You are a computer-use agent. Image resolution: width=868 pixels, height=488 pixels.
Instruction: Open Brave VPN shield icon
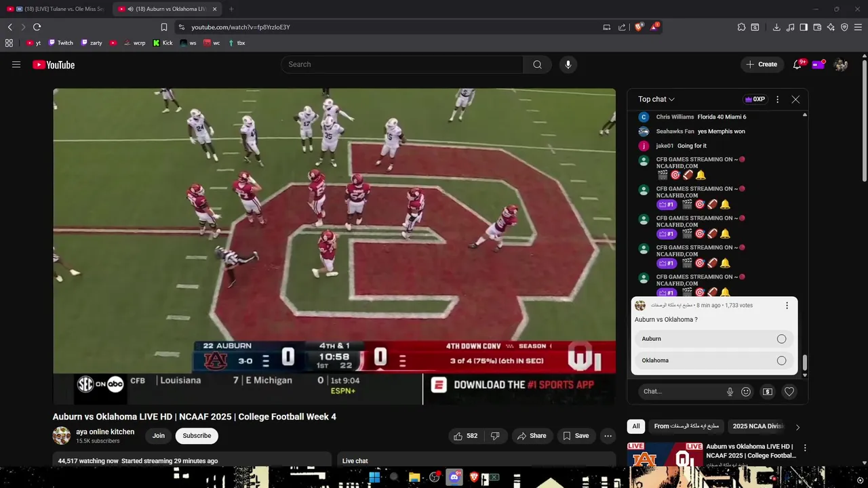point(844,27)
